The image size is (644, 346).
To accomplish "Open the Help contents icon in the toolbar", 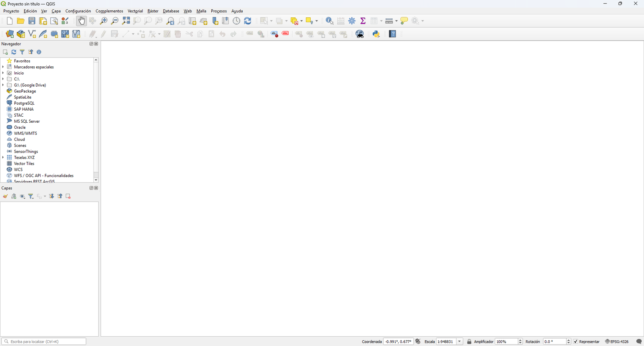I will (393, 34).
